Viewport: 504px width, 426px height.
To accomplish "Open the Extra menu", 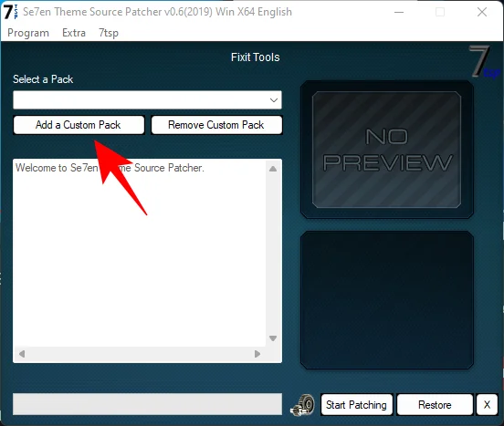I will (x=74, y=33).
